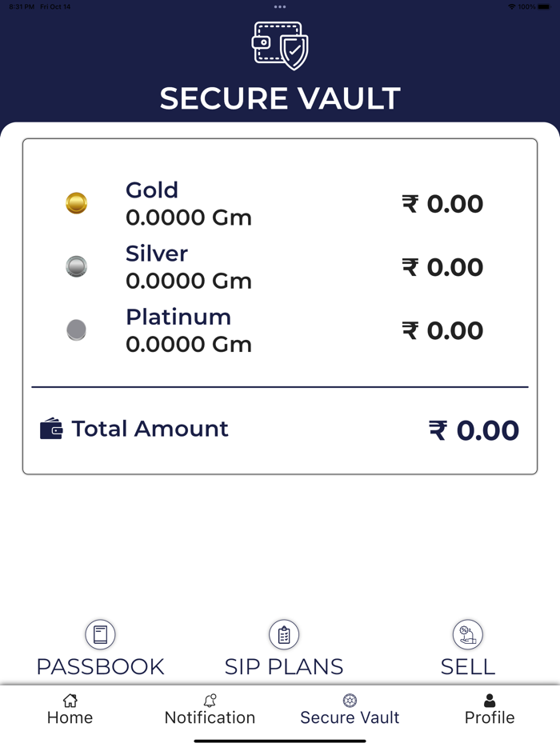Viewport: 560px width, 747px height.
Task: Select the Platinum holdings row text
Action: (189, 330)
